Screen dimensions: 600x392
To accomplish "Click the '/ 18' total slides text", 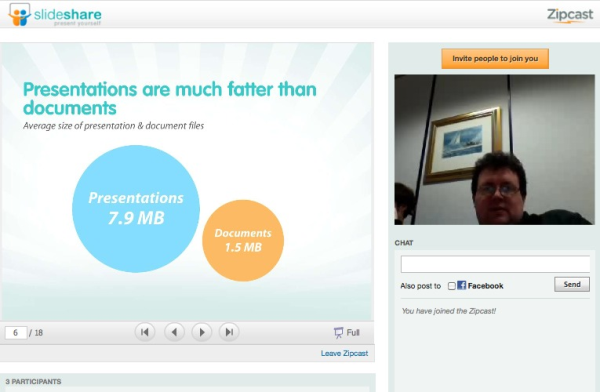I will [36, 333].
